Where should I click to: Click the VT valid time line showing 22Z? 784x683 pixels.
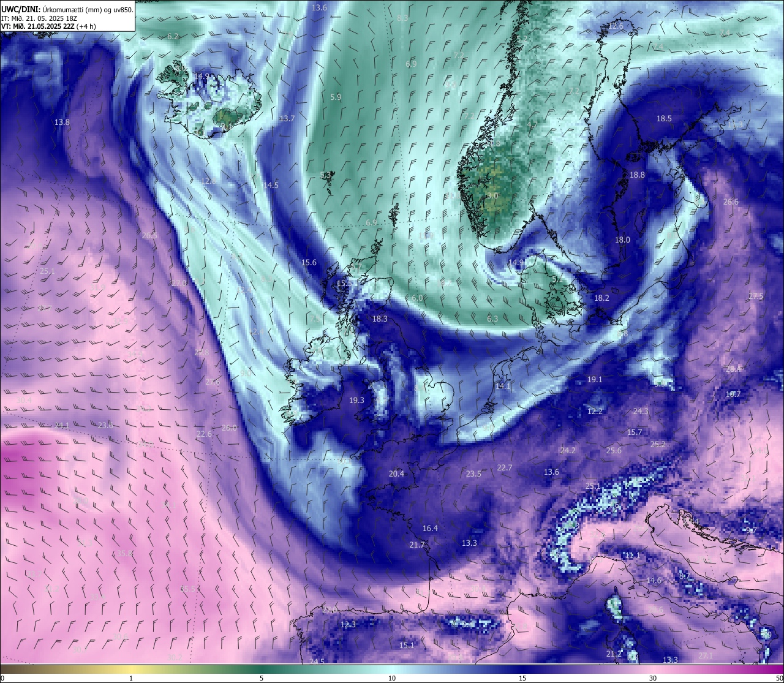tap(48, 26)
